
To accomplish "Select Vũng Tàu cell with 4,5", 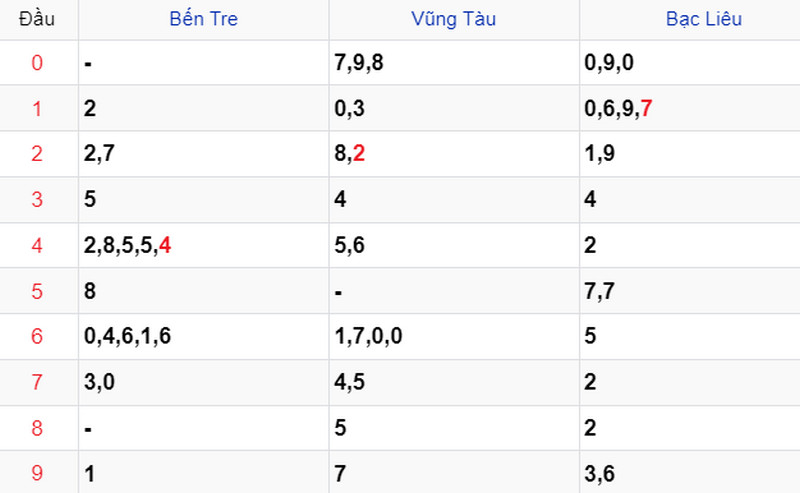I will click(x=454, y=382).
